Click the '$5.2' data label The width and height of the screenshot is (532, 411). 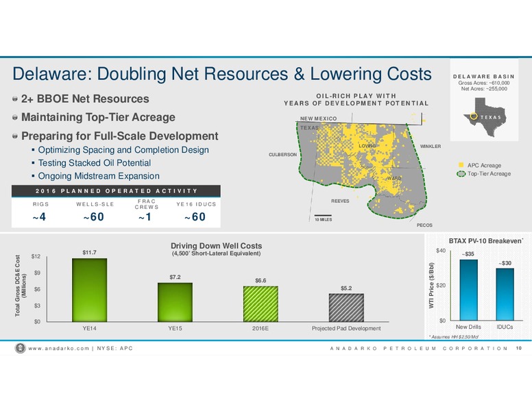coord(346,288)
